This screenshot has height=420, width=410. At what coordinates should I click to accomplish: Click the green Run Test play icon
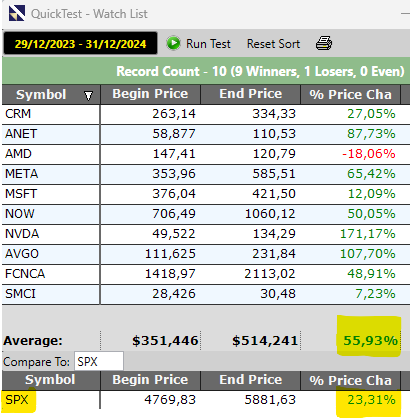coord(173,43)
